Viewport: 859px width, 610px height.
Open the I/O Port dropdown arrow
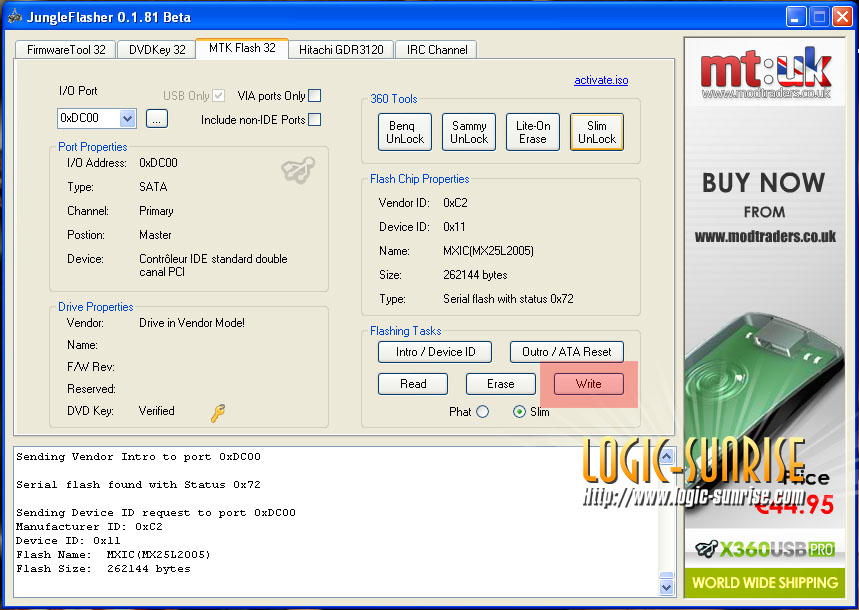coord(127,118)
